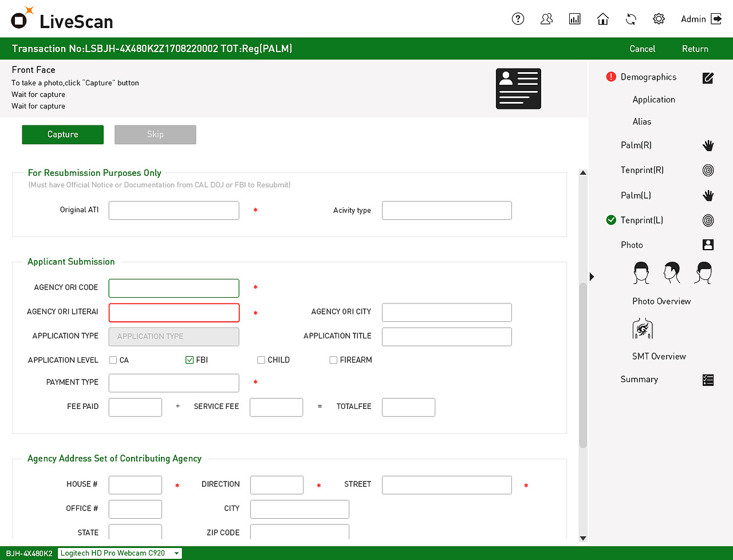Click the SMT Overview hand graphic

tap(643, 328)
